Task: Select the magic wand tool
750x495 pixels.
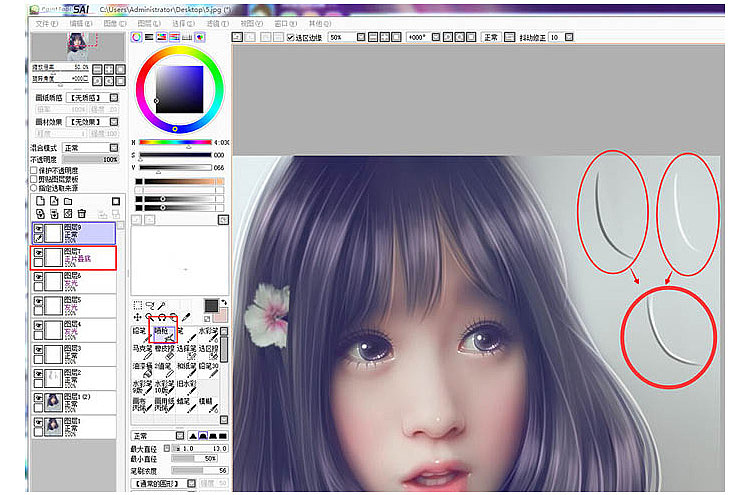Action: point(162,305)
